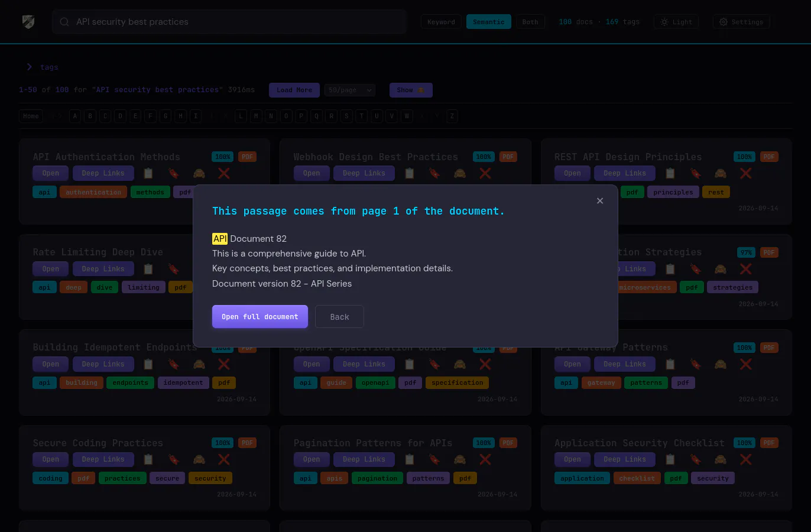This screenshot has height=532, width=811.
Task: Click the magnifier icon in the search bar
Action: 64,22
